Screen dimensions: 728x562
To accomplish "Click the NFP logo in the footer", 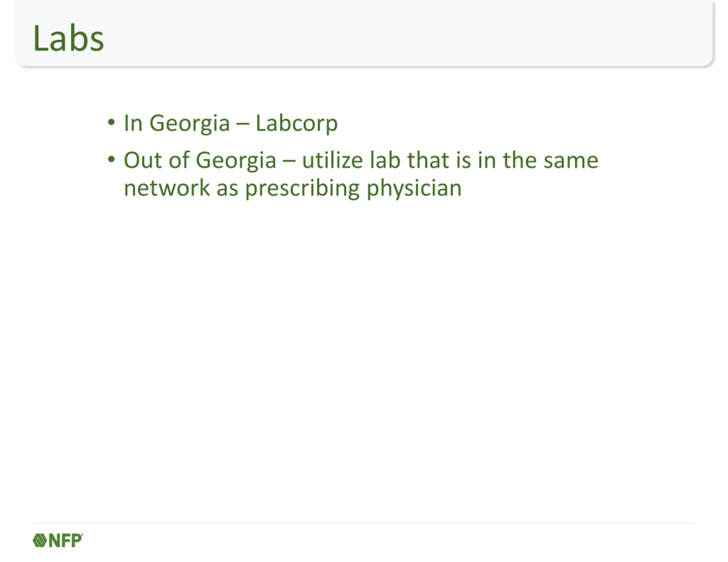I will 58,540.
